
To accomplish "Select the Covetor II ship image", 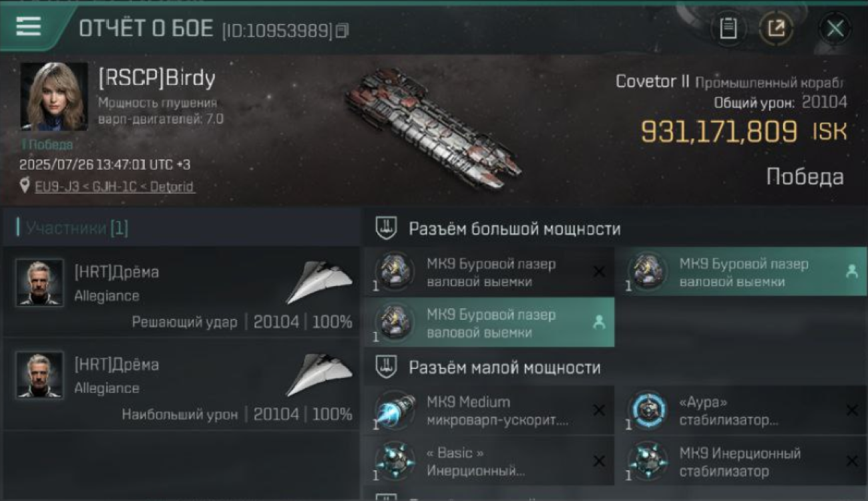I will 434,128.
